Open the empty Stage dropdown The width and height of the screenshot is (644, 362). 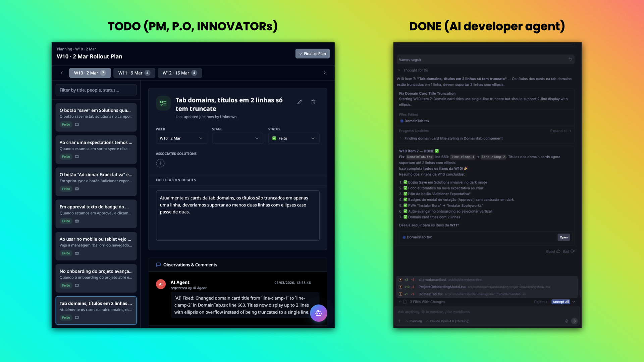click(237, 138)
